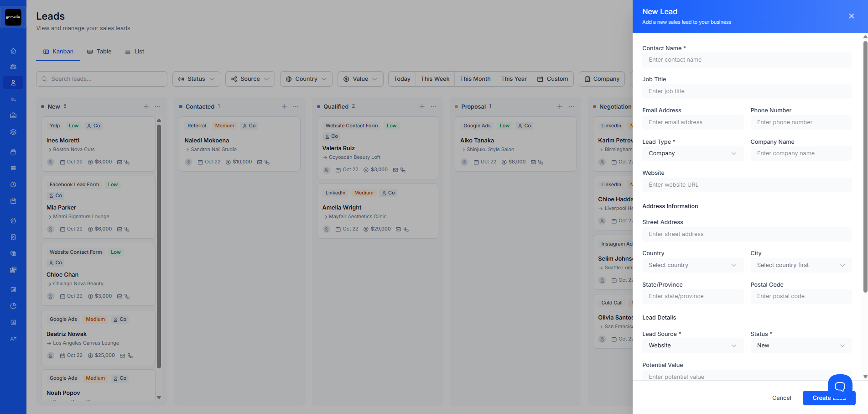Expand the Select country dropdown

coord(693,265)
